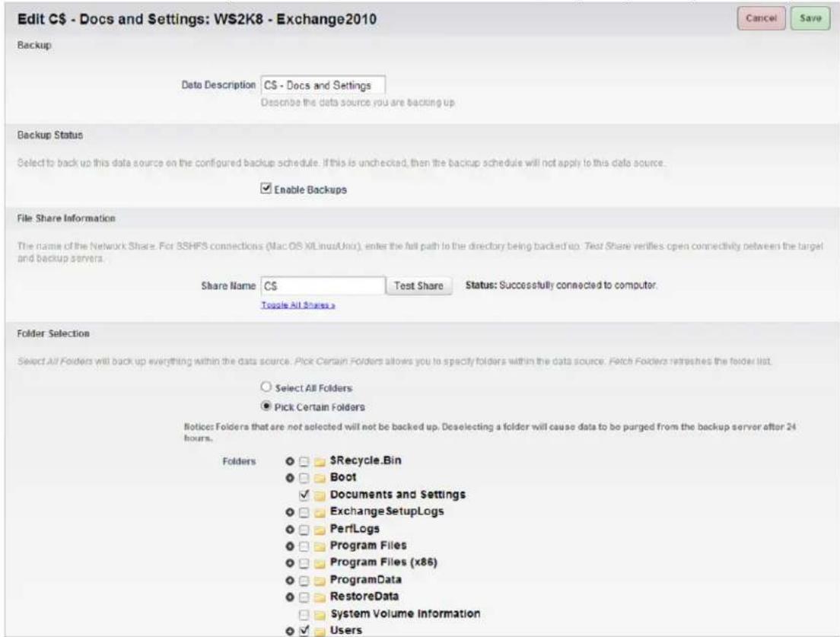The height and width of the screenshot is (637, 840).
Task: Check the $Recycle.Bin folder checkbox
Action: 304,461
